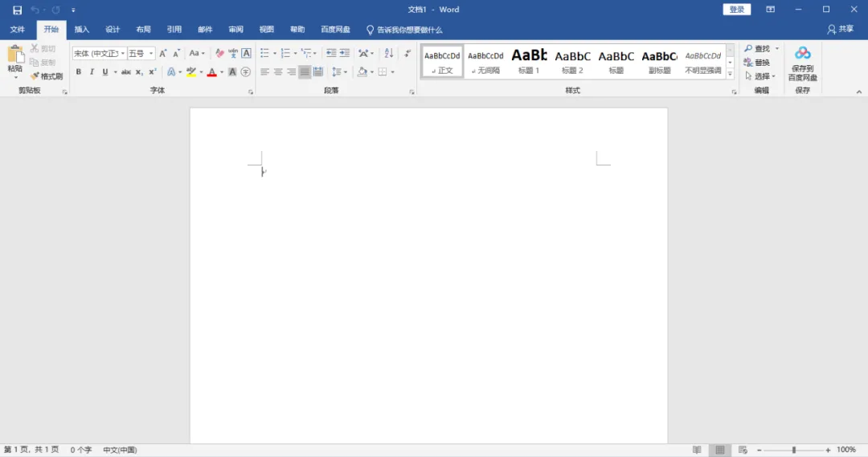Click the Character Shading icon
The width and height of the screenshot is (868, 457).
click(x=232, y=72)
